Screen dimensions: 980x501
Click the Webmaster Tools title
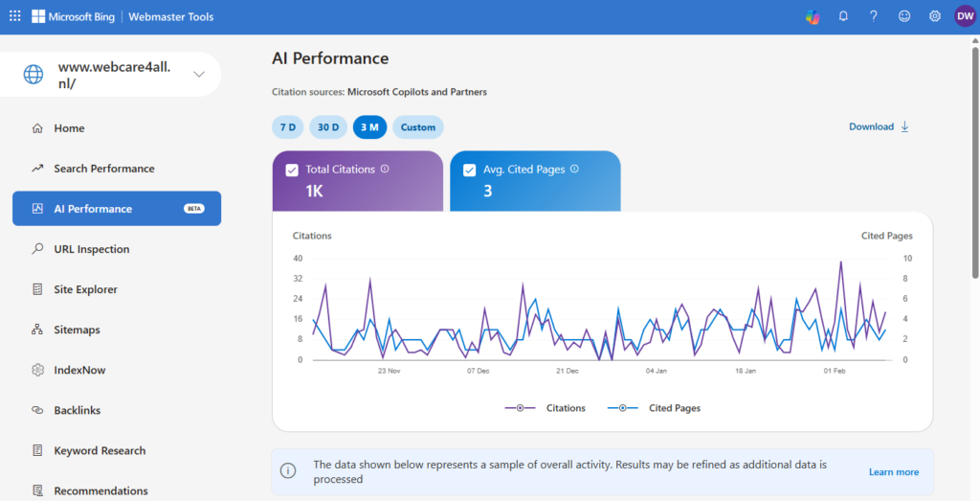point(170,17)
